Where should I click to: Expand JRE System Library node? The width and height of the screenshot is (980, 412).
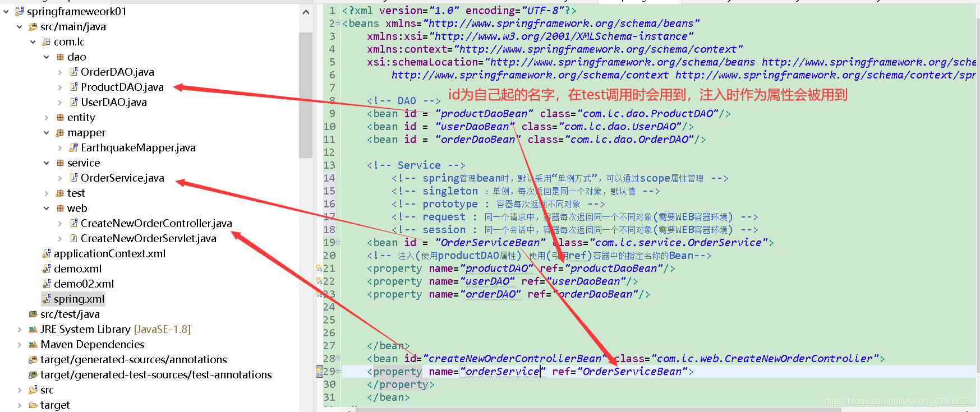click(x=20, y=329)
